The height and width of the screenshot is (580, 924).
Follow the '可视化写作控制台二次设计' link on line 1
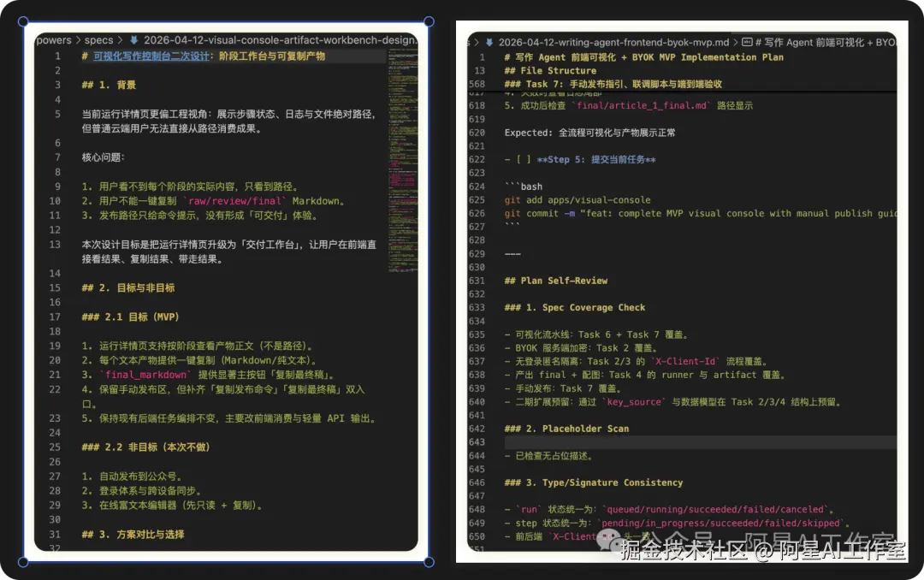(x=151, y=56)
